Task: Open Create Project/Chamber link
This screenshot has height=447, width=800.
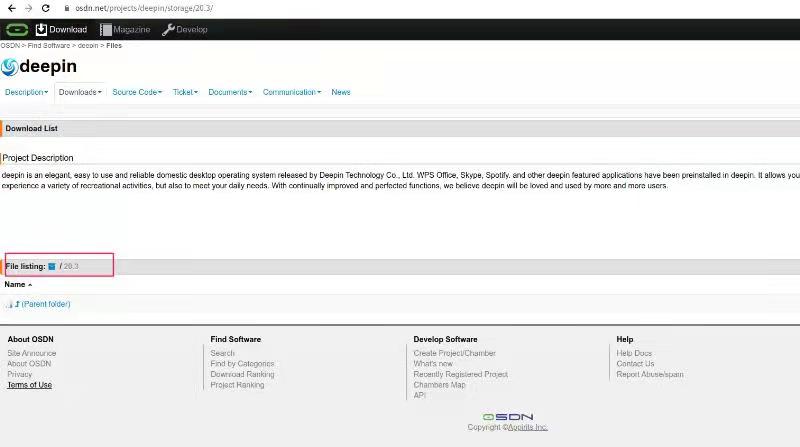Action: 455,353
